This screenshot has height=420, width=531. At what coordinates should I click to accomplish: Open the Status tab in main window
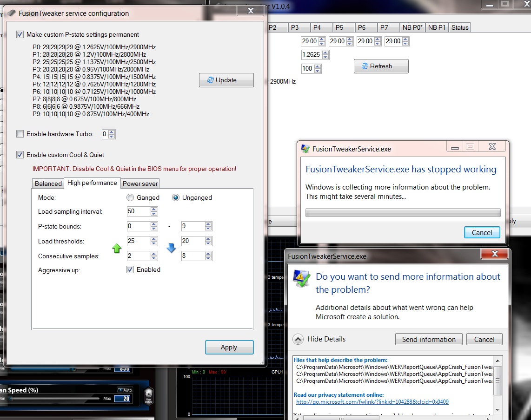point(459,27)
